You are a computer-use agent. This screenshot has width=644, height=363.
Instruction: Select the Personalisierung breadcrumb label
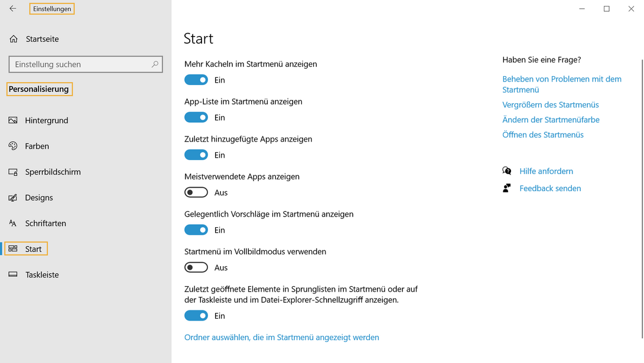pos(39,89)
